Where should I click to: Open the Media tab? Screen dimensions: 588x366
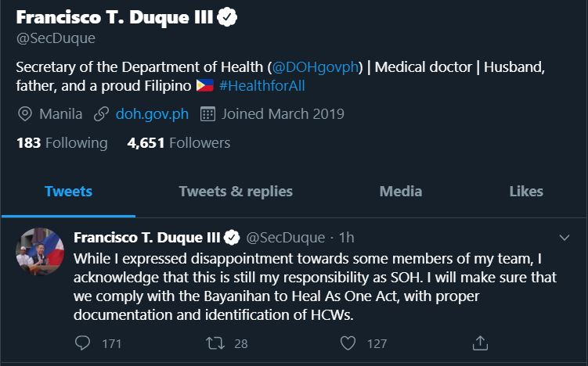pos(400,191)
